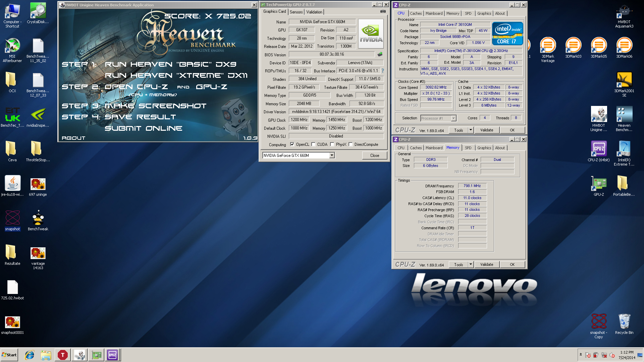Click Run Heaven "Basic" DX9
The width and height of the screenshot is (644, 362).
point(171,64)
